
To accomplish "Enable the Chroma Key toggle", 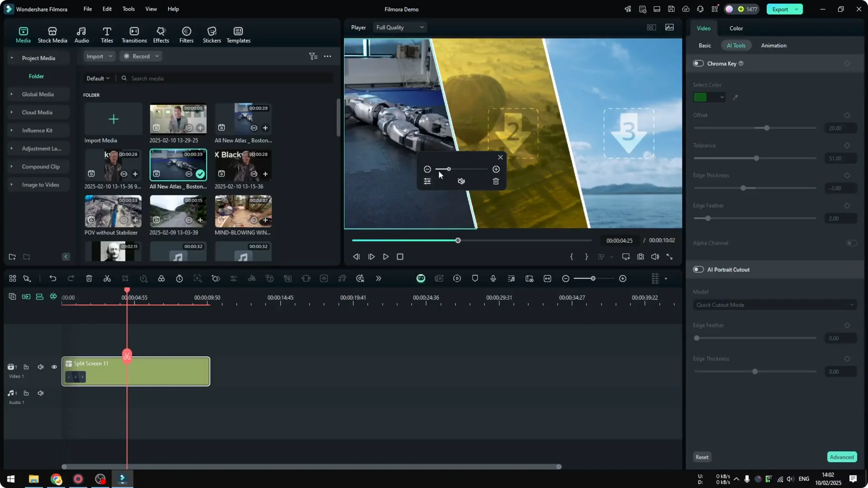I will [698, 64].
